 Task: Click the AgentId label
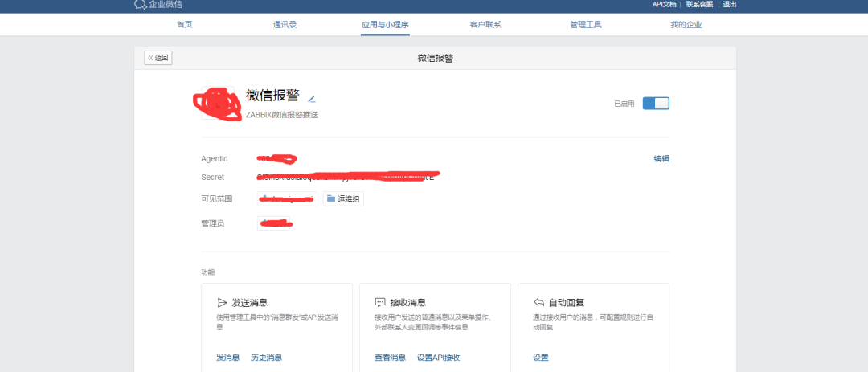tap(215, 159)
